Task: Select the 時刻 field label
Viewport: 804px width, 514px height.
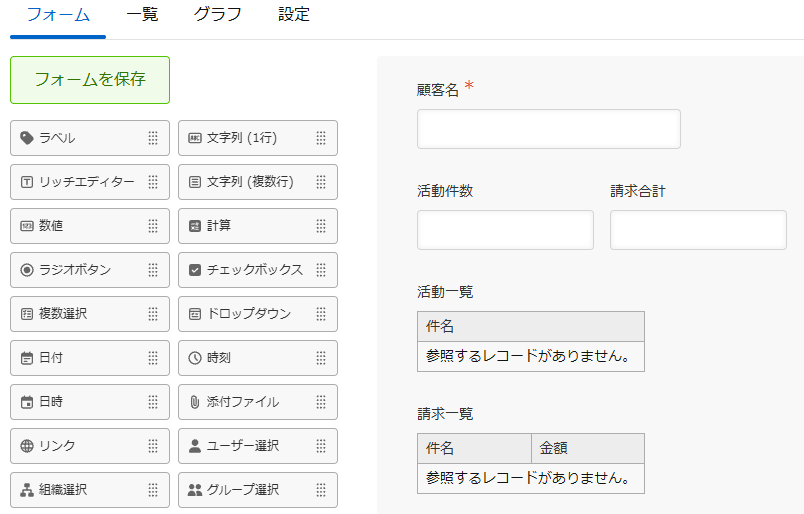Action: pyautogui.click(x=219, y=358)
